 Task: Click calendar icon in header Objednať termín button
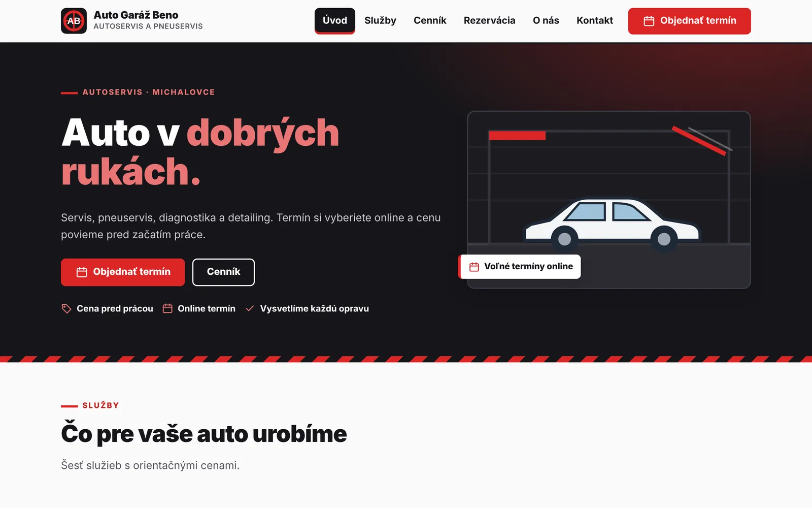click(649, 21)
